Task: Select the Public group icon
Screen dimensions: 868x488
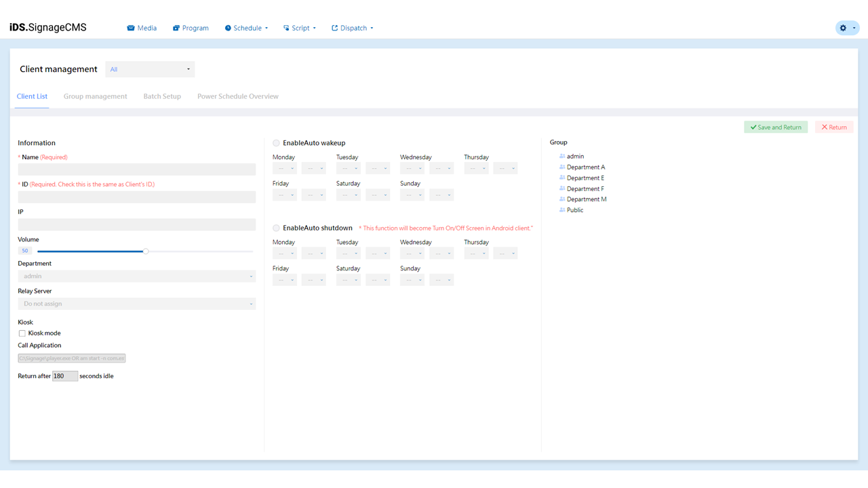Action: point(562,210)
